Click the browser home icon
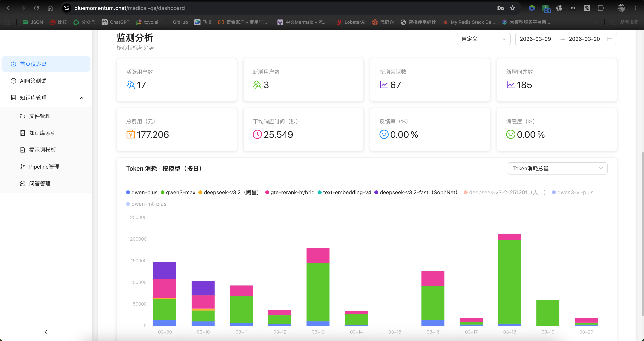644x341 pixels. tap(50, 8)
